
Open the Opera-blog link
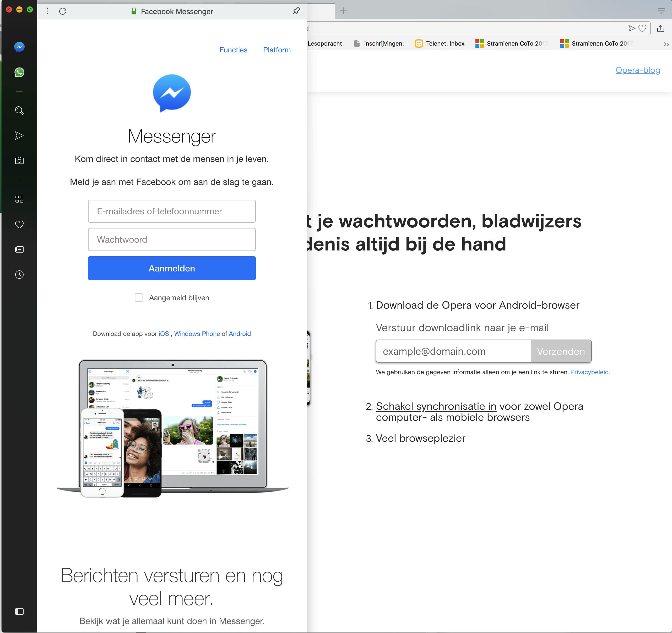click(x=637, y=70)
